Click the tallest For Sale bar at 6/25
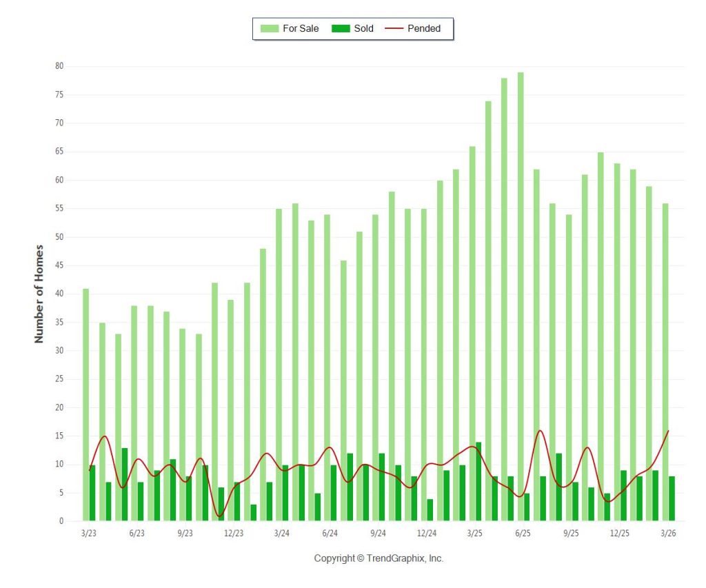Screen dimensions: 706x588 (521, 296)
